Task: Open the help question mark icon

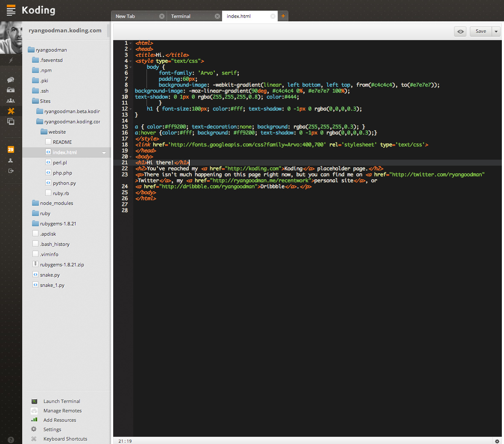Action: click(x=11, y=440)
